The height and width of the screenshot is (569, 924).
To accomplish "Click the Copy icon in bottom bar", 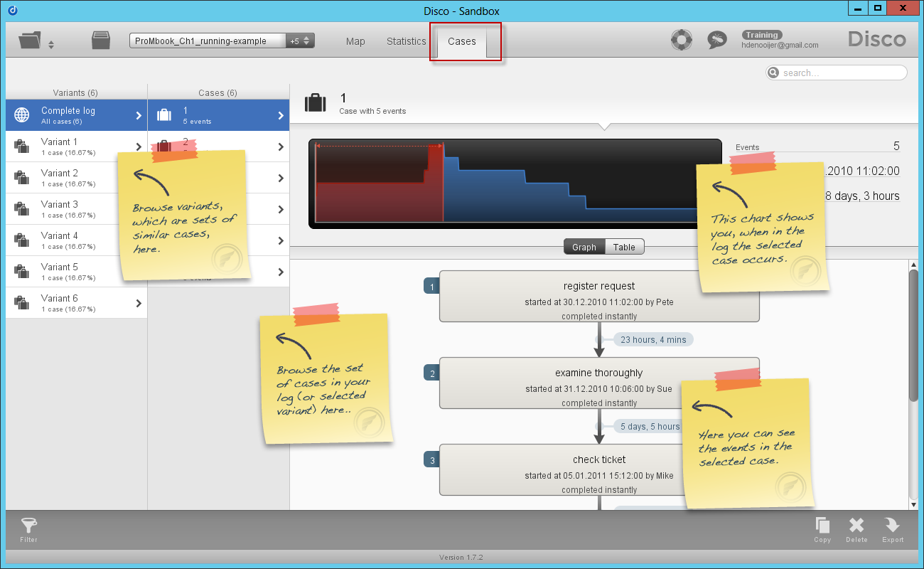I will pos(822,526).
